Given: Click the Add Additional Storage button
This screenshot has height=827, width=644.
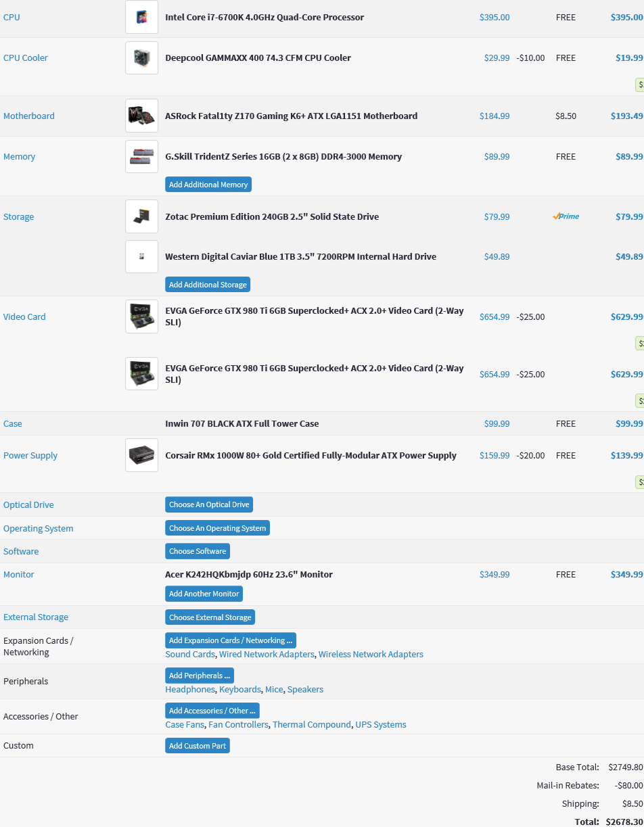Looking at the screenshot, I should 208,285.
